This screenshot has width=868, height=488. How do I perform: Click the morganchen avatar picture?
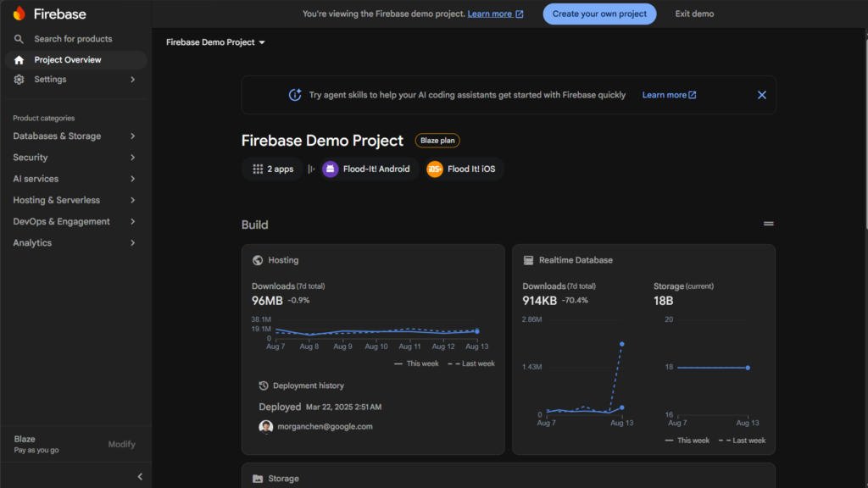265,427
